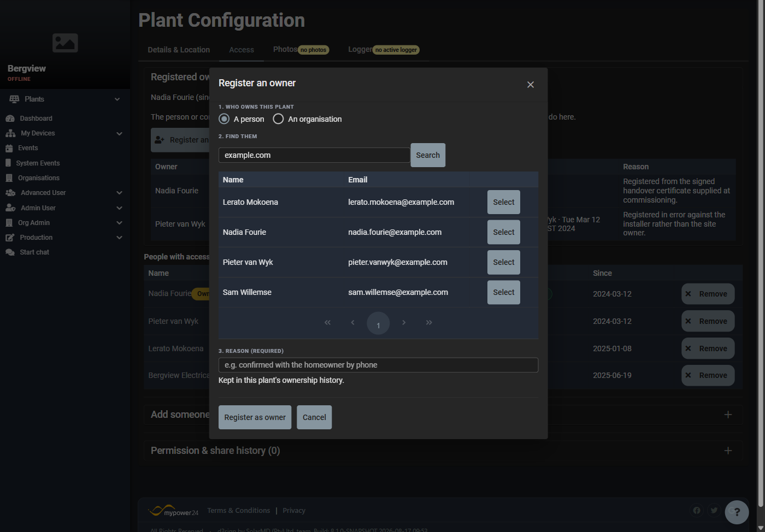Expand Add someone section plus icon

[x=728, y=415]
